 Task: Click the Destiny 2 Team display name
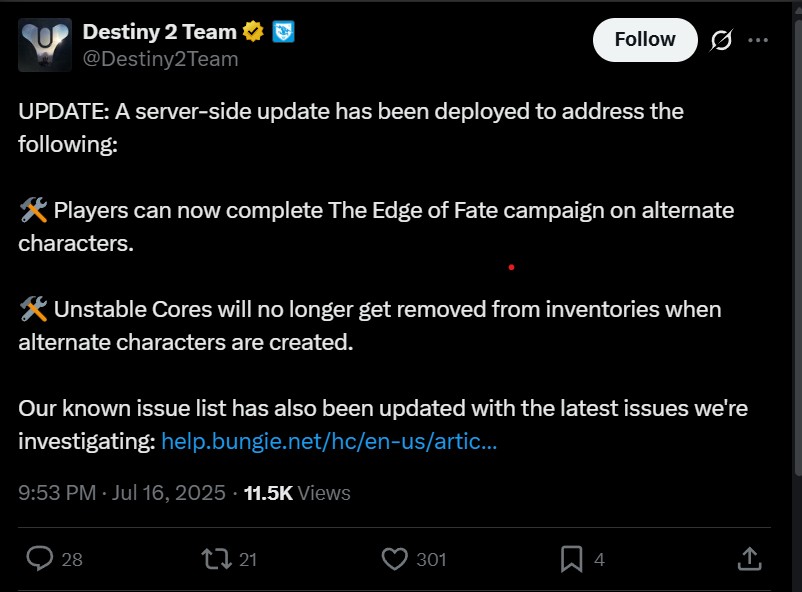click(160, 32)
